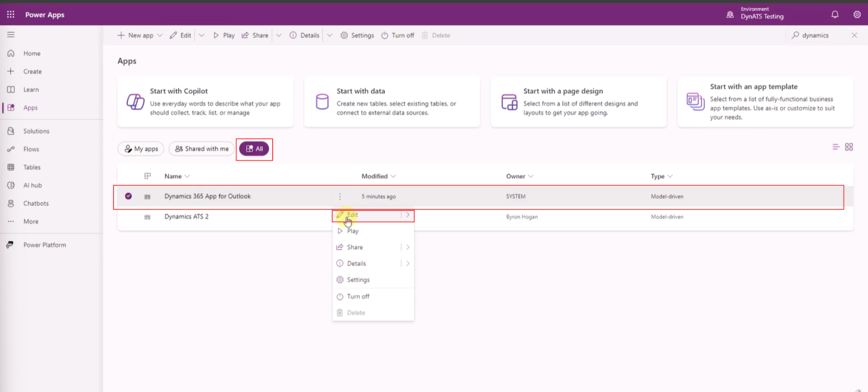Click the Dynamics ATS 2 model-driven app icon
Image resolution: width=868 pixels, height=392 pixels.
[x=147, y=217]
